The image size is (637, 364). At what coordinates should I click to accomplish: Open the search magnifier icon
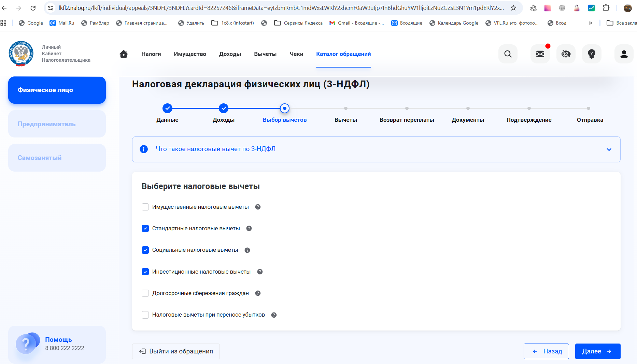pos(508,54)
